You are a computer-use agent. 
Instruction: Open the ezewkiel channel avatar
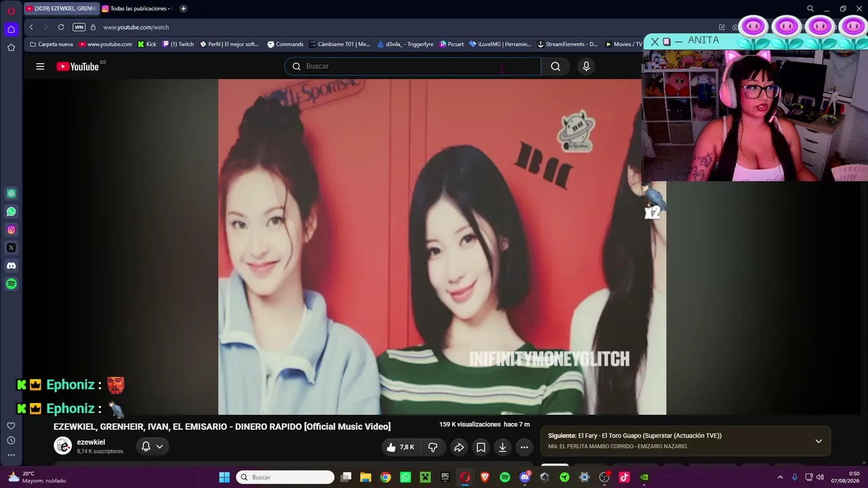pyautogui.click(x=63, y=446)
